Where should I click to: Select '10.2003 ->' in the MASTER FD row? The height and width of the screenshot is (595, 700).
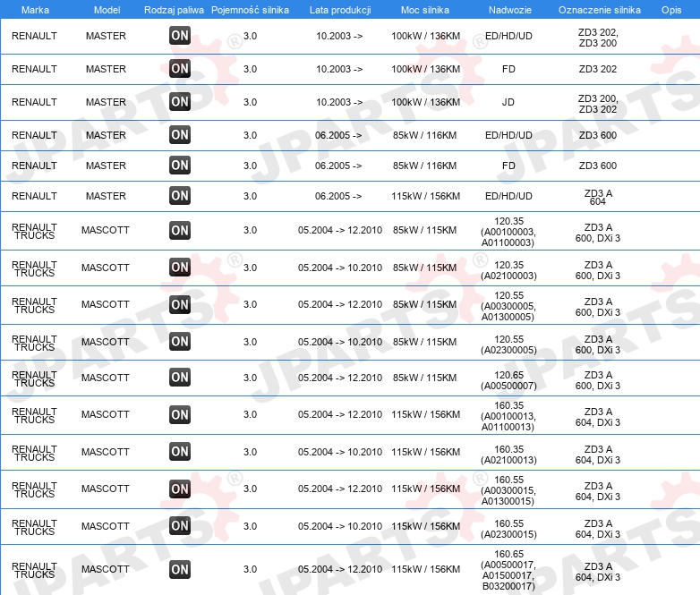[x=339, y=69]
